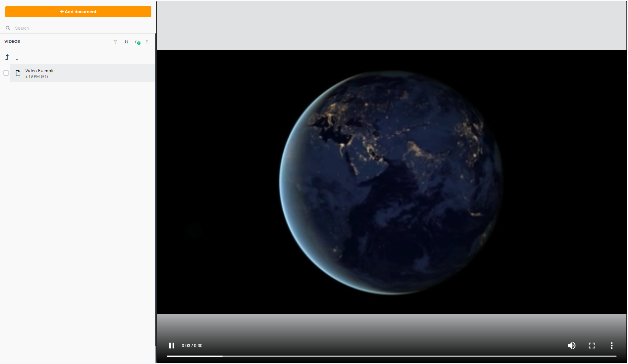Pause the video playback

tap(172, 346)
